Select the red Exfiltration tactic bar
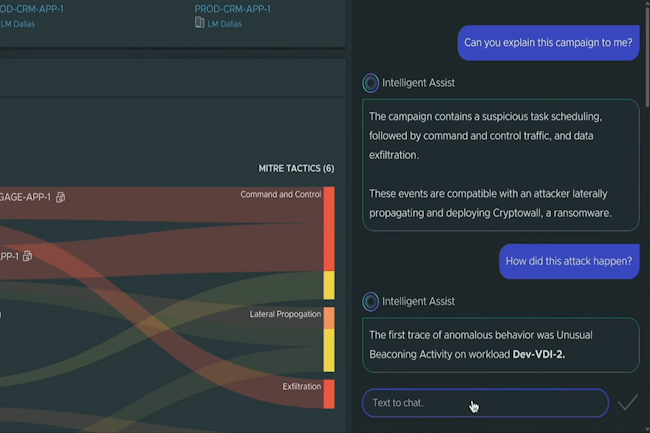Screen dimensions: 650x433 point(329,394)
